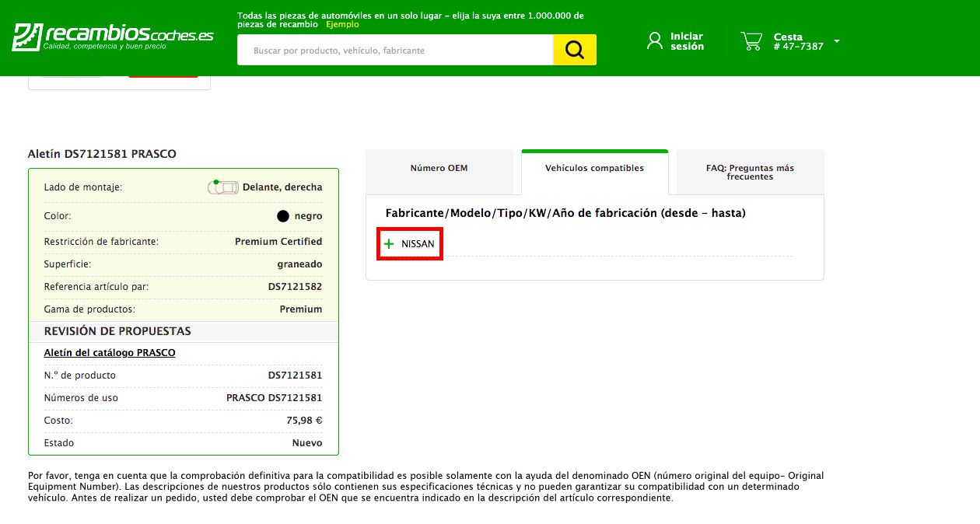Viewport: 980px width, 524px height.
Task: Click the Fabricante/Modelo/Tipo heading text
Action: [x=565, y=213]
